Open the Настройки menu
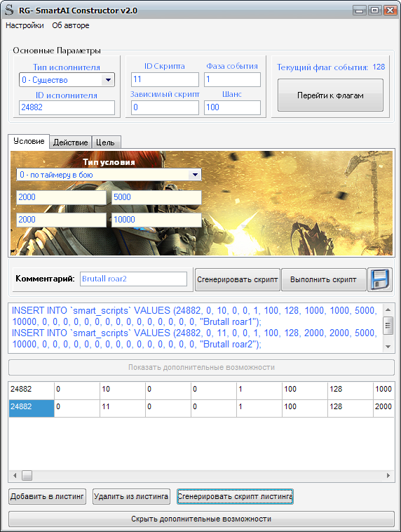 pos(25,25)
